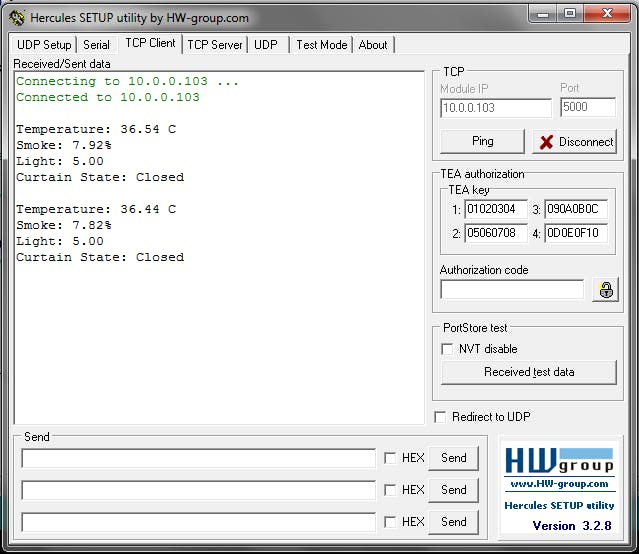Click 'Temperature: 36.44 C' line
Viewport: 639px width, 554px height.
click(96, 209)
